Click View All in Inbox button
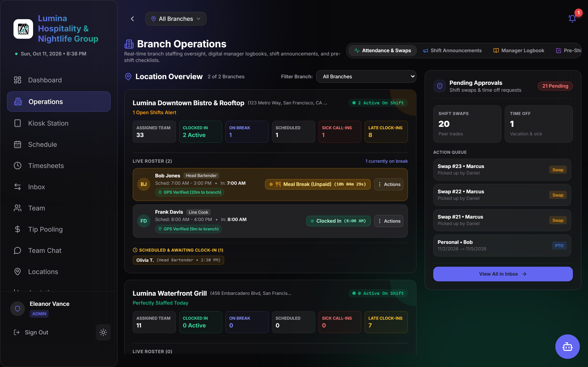Image resolution: width=588 pixels, height=367 pixels. [503, 274]
